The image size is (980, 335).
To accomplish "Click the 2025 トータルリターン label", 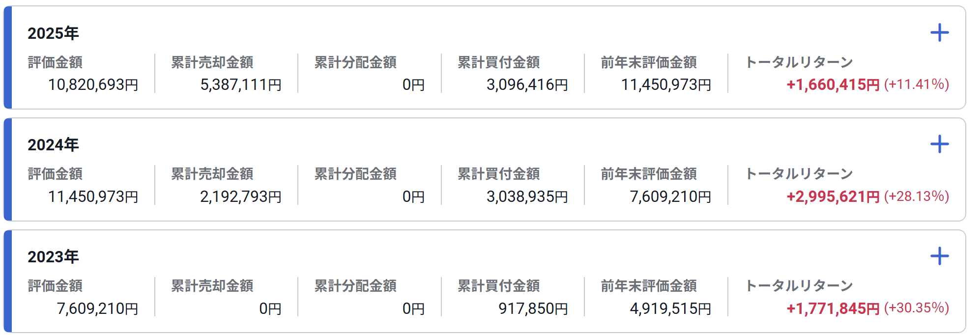I will pos(799,62).
